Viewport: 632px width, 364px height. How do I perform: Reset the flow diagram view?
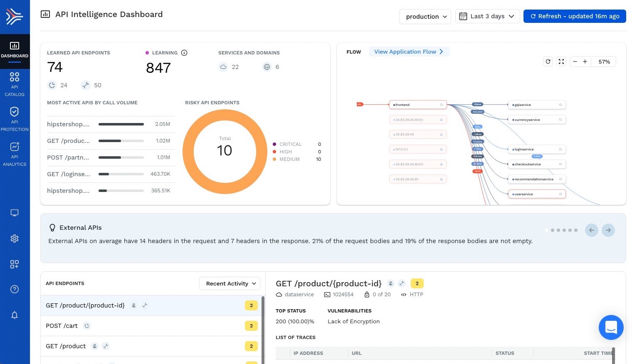coord(548,61)
